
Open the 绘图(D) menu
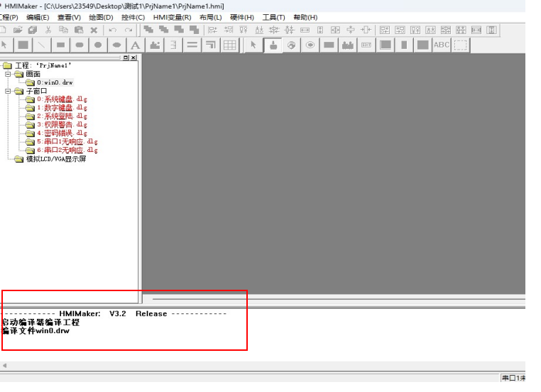point(101,17)
